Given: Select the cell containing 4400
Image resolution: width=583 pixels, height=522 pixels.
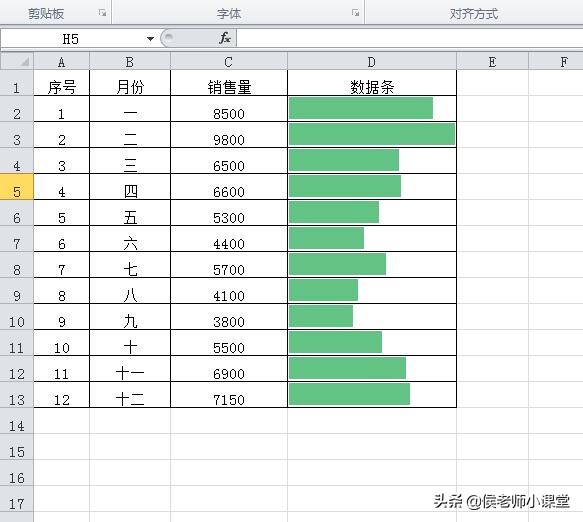Looking at the screenshot, I should tap(229, 239).
